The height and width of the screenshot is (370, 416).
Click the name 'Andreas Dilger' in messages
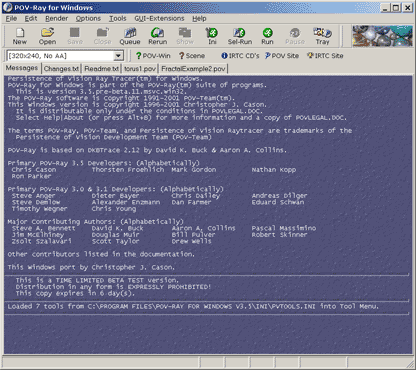point(279,196)
